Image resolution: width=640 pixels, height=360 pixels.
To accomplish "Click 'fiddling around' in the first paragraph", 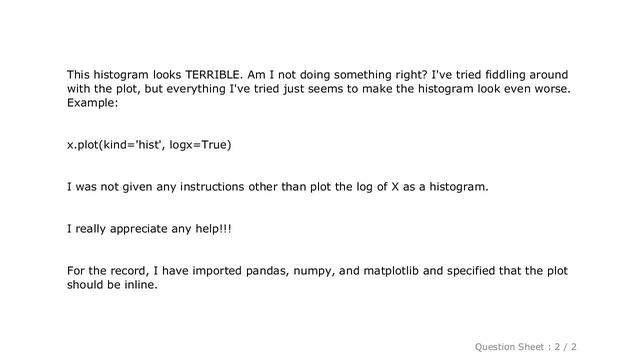I will pyautogui.click(x=527, y=75).
